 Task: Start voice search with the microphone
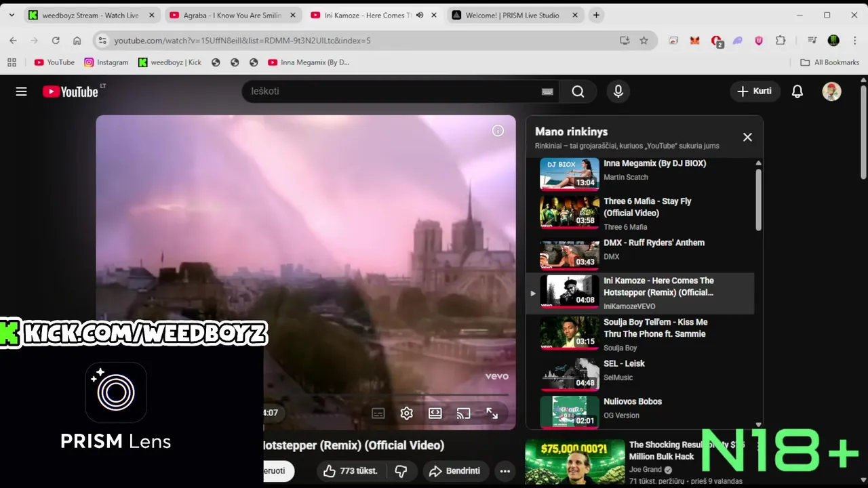click(x=618, y=91)
